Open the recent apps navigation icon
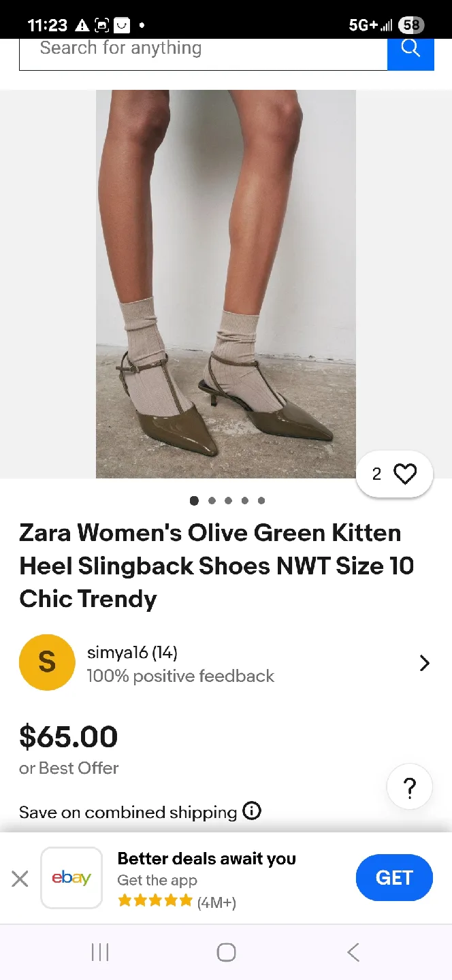The height and width of the screenshot is (980, 452). [x=99, y=952]
